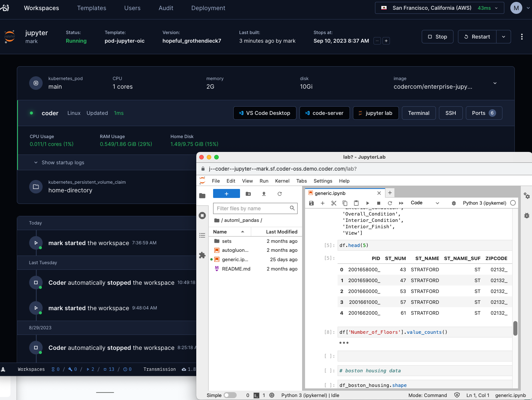Increase the workspace stop time
This screenshot has width=532, height=400.
(x=386, y=41)
